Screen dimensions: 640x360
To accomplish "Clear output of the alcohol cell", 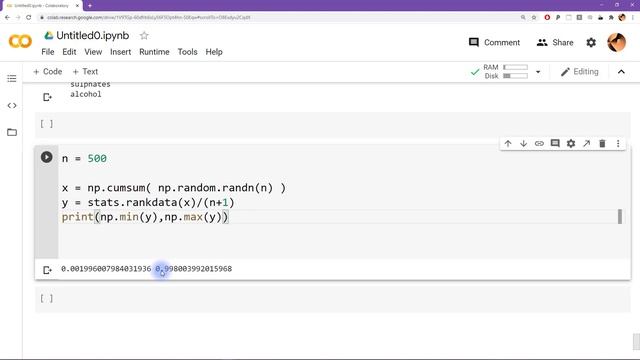I will click(47, 97).
